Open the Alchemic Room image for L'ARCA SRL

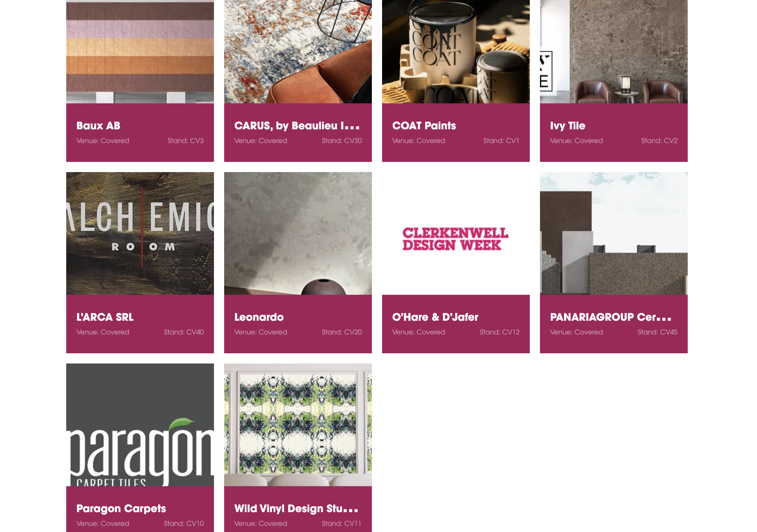coord(140,233)
